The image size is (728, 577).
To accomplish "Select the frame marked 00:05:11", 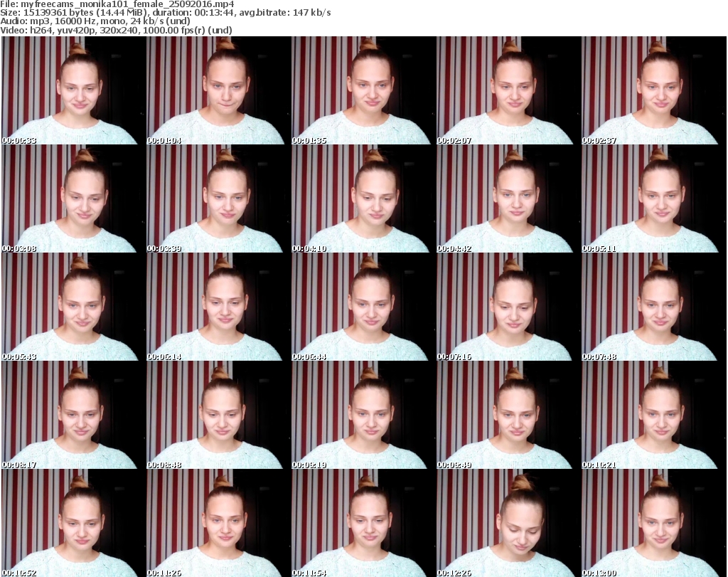I will (x=653, y=198).
